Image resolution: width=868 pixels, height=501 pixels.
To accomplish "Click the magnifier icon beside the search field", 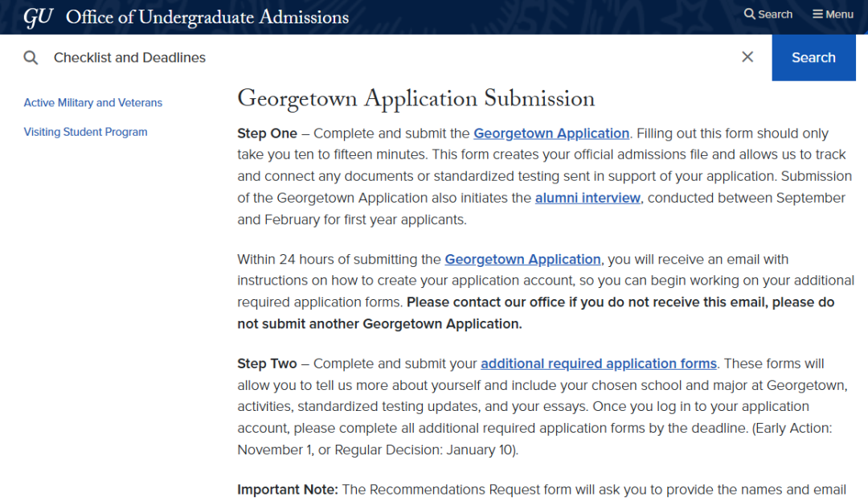I will (31, 58).
